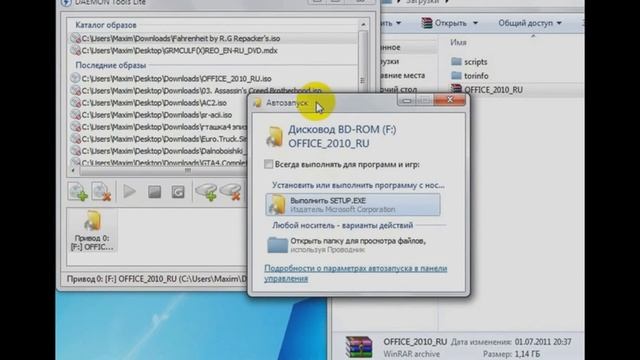640x360 pixels.
Task: Tick the Всегда выполнять для программ и игр checkbox
Action: click(268, 164)
